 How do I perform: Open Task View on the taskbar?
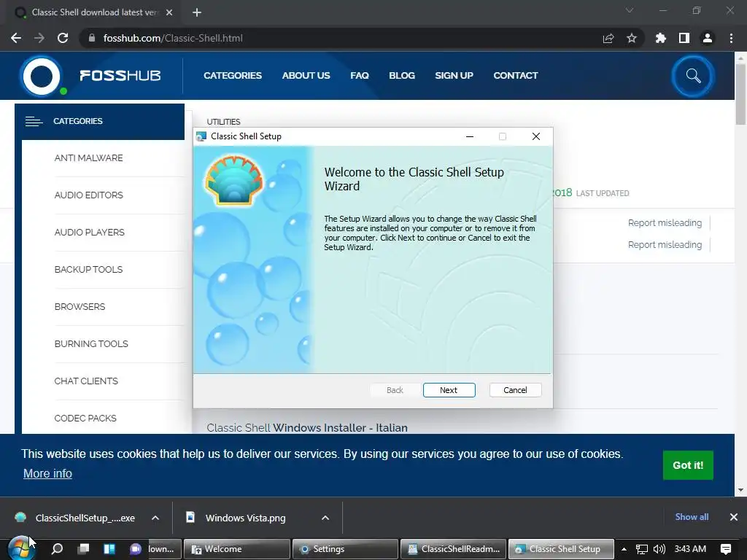pyautogui.click(x=83, y=549)
